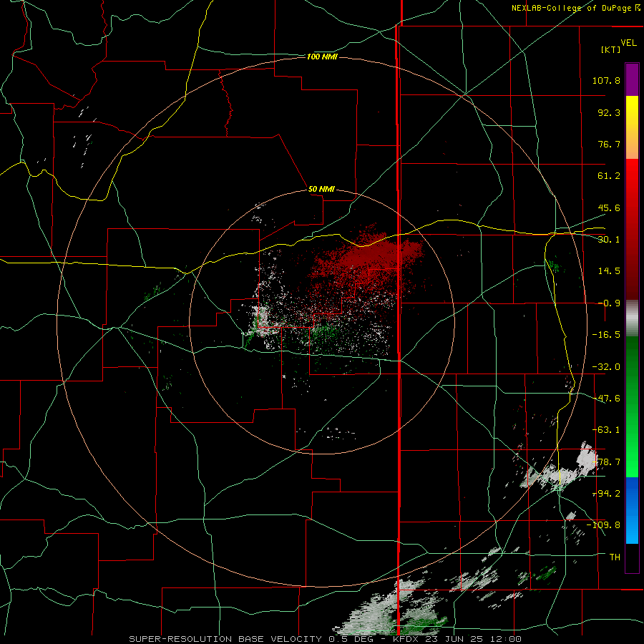Pick the red outbound segment of the color bar
The width and height of the screenshot is (644, 644).
[x=632, y=229]
